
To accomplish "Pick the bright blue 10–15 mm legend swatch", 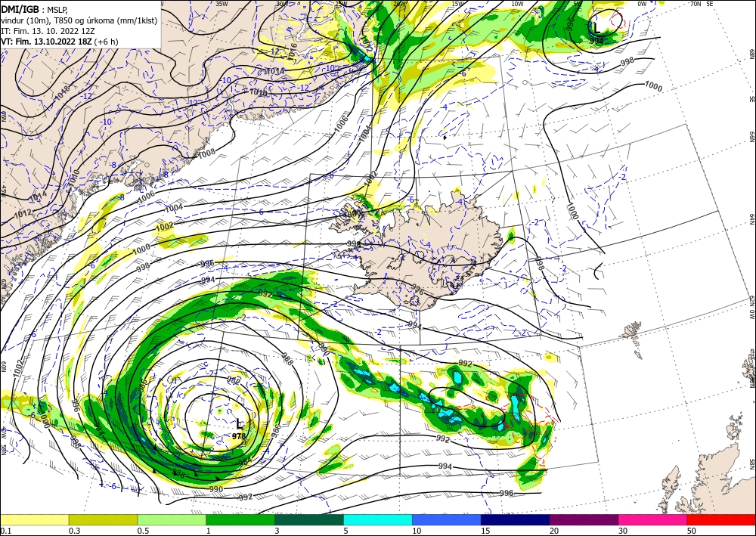I will pyautogui.click(x=447, y=519).
